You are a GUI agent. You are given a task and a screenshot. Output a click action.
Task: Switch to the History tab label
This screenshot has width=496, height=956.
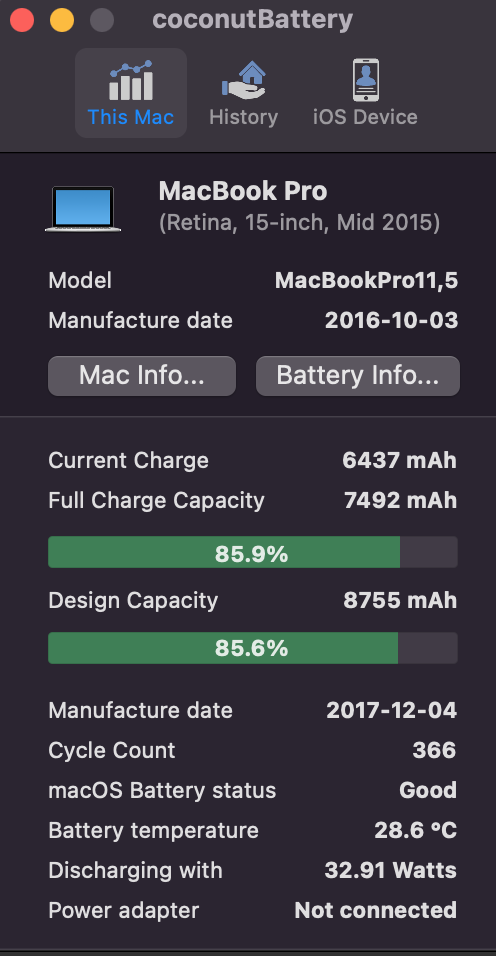pos(244,117)
